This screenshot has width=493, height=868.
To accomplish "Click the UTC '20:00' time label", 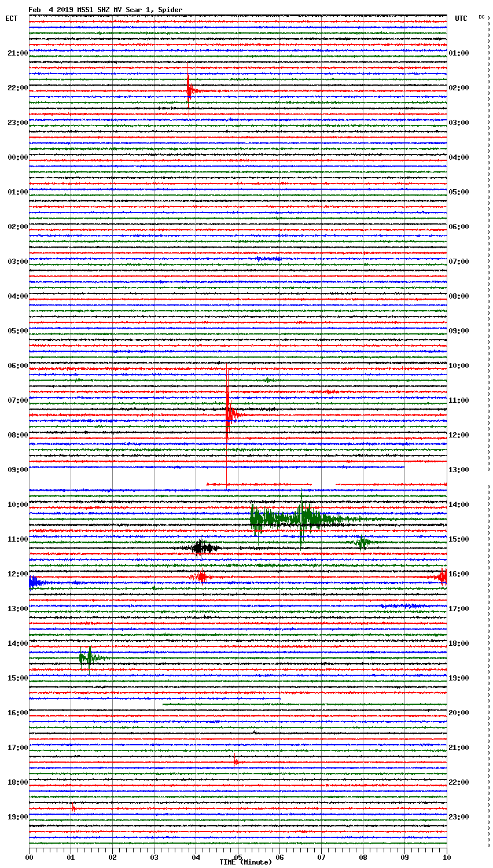I will (459, 713).
